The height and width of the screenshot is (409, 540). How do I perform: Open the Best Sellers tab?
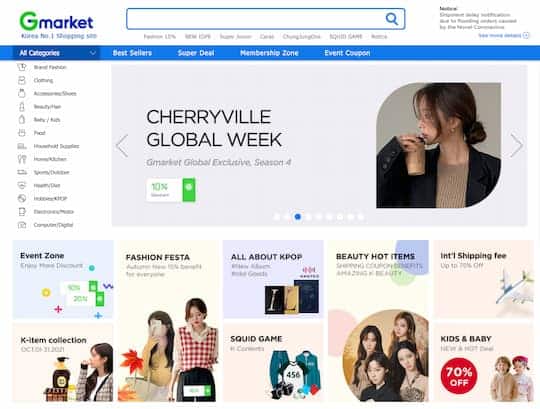tap(132, 53)
